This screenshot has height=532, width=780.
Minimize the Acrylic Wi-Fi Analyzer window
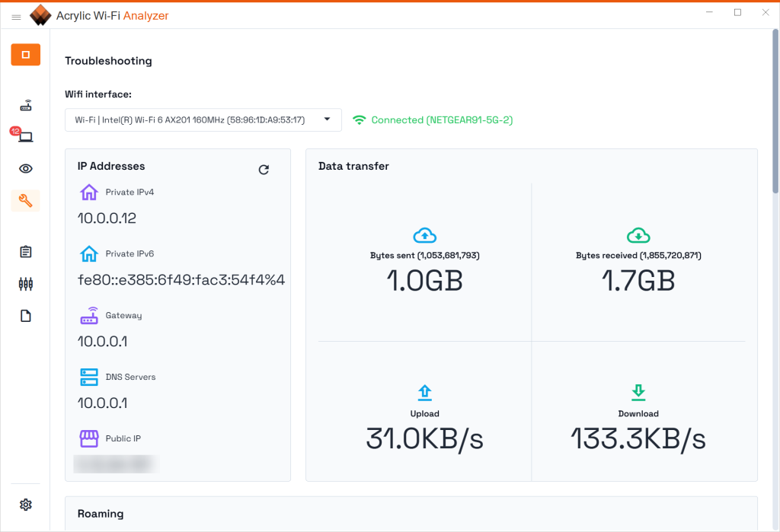pyautogui.click(x=709, y=12)
